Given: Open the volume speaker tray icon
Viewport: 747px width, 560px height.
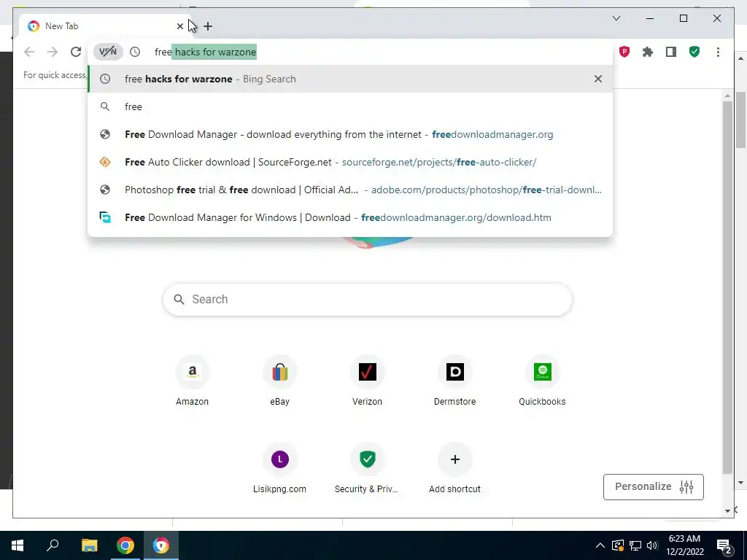Looking at the screenshot, I should [652, 545].
